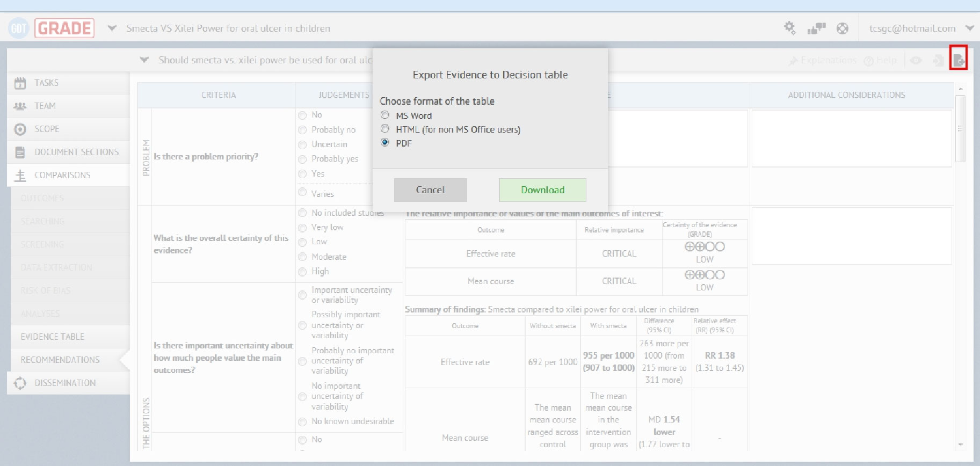Image resolution: width=980 pixels, height=466 pixels.
Task: Click the export table document icon
Action: point(959,60)
